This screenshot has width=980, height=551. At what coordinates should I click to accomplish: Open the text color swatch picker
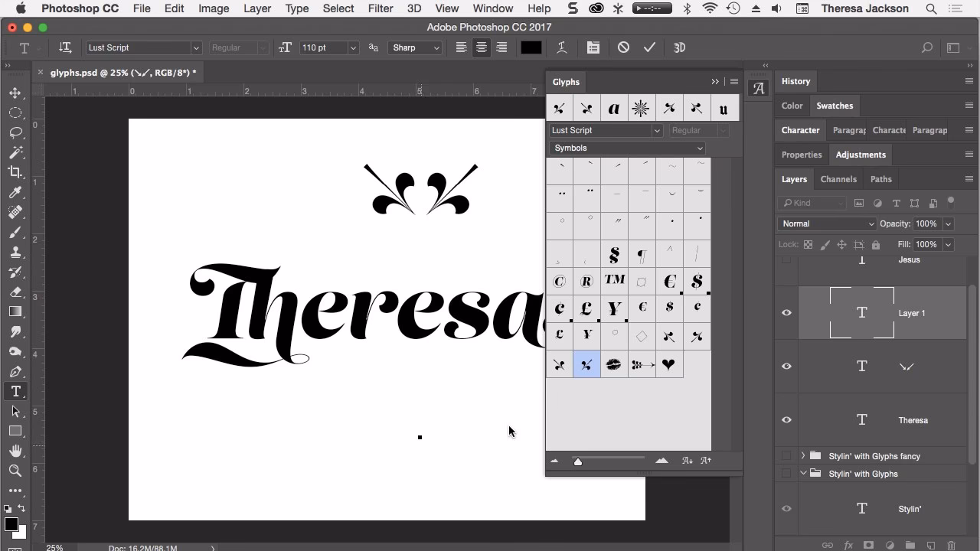click(x=531, y=47)
